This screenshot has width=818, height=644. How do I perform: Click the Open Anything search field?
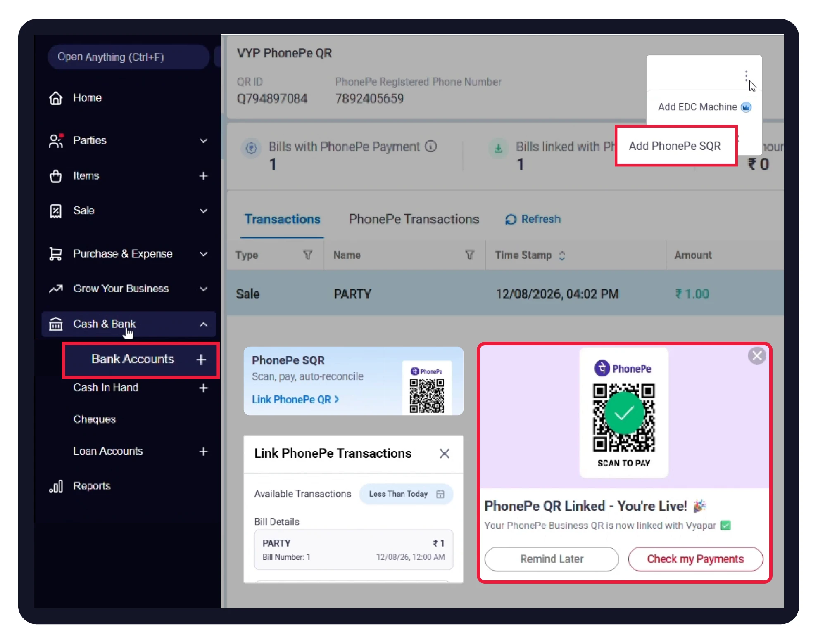[x=128, y=57]
